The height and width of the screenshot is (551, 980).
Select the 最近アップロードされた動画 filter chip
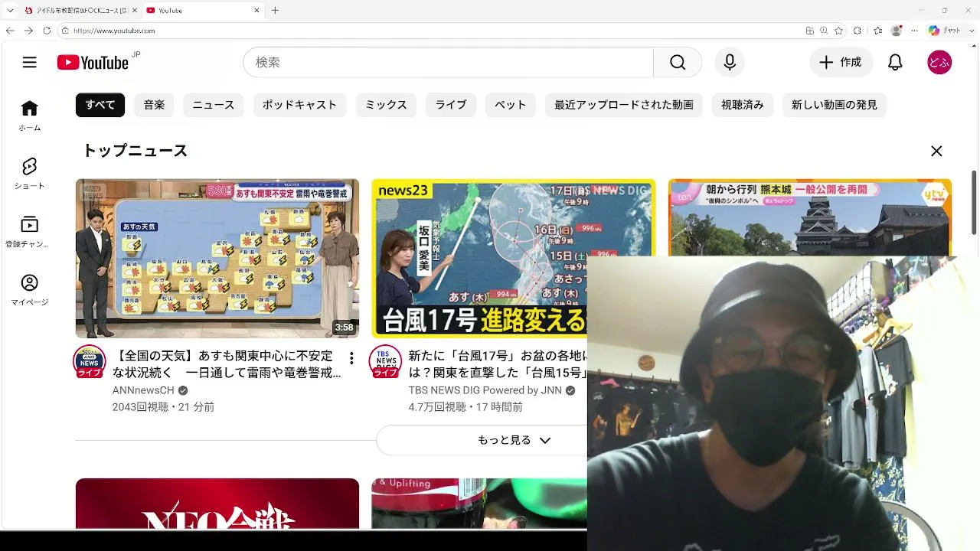pos(624,105)
